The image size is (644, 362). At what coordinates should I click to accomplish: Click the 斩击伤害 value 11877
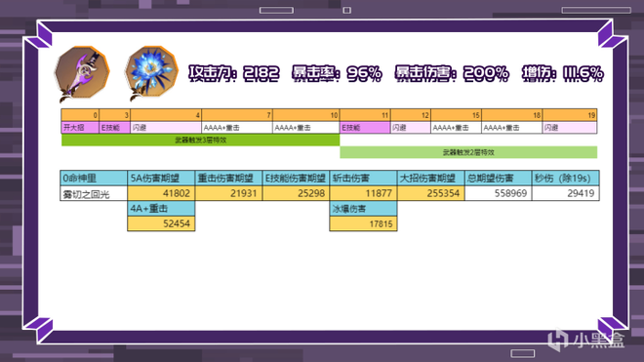pos(364,193)
